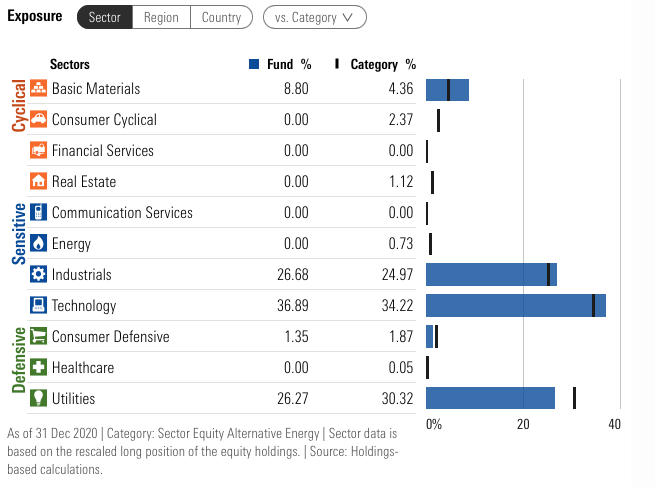The height and width of the screenshot is (487, 655).
Task: Click the Basic Materials sector icon
Action: tap(39, 89)
